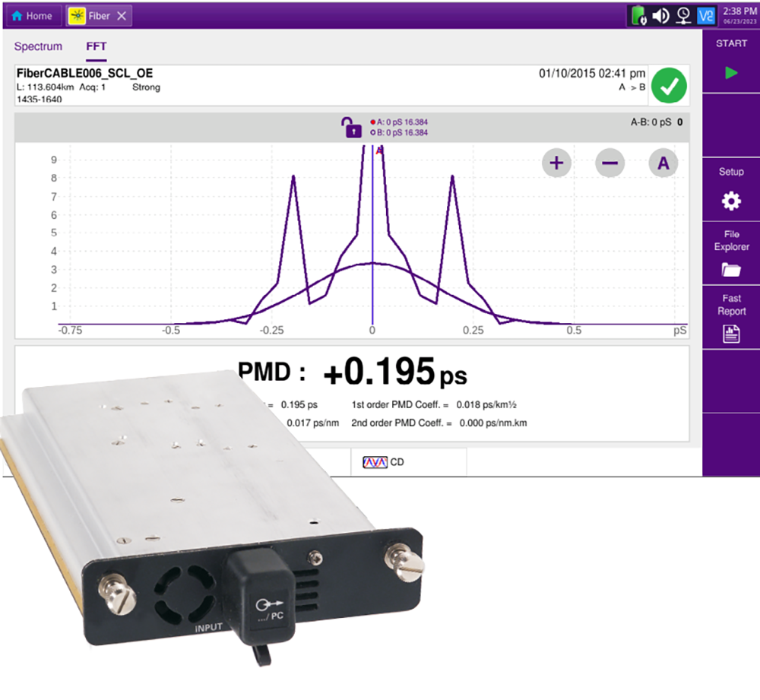Zoom into the FFT trace with plus icon
This screenshot has width=760, height=700.
pyautogui.click(x=555, y=163)
